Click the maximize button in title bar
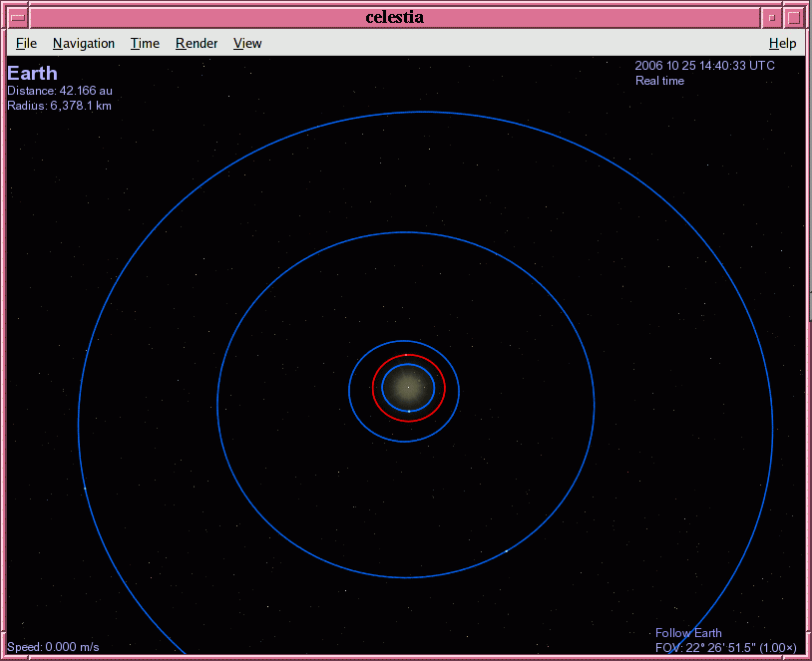The height and width of the screenshot is (661, 812). tap(794, 17)
